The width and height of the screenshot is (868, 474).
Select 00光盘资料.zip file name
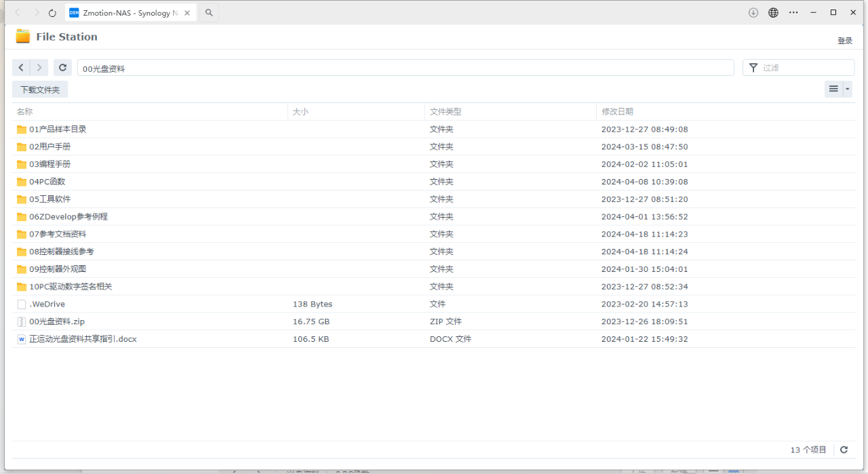57,321
